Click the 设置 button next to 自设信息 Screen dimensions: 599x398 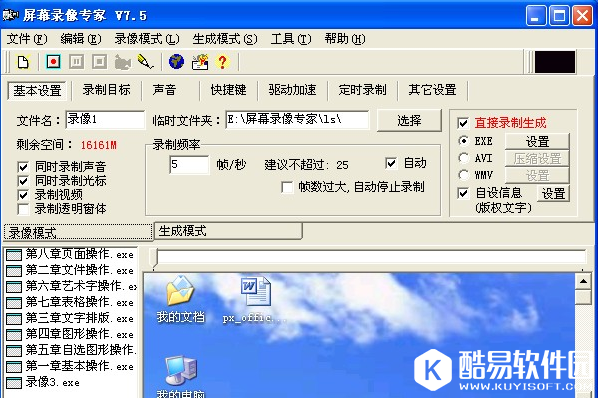(x=554, y=194)
